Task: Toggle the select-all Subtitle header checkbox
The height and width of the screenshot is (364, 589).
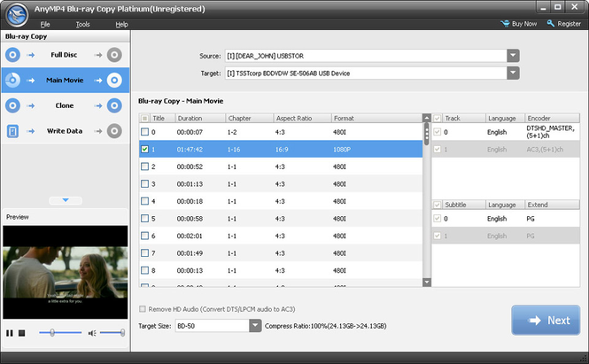Action: click(437, 205)
